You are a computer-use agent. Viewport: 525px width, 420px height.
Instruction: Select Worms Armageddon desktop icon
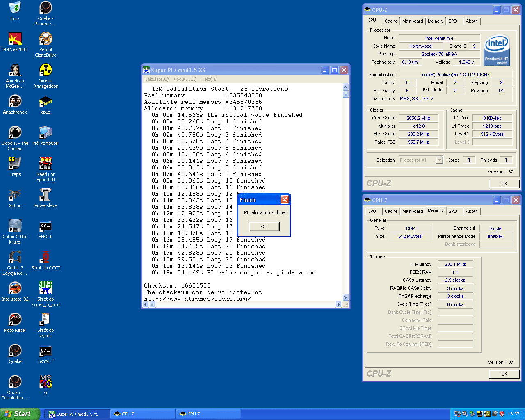(x=46, y=76)
